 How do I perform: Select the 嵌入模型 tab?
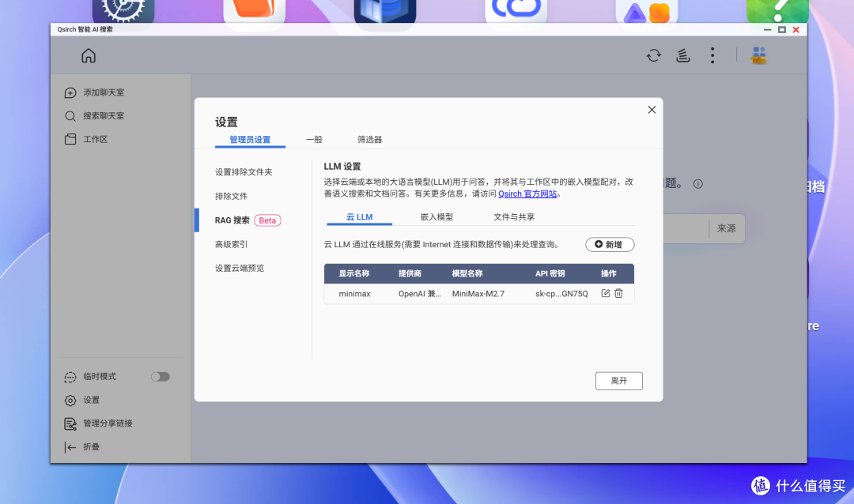point(436,217)
